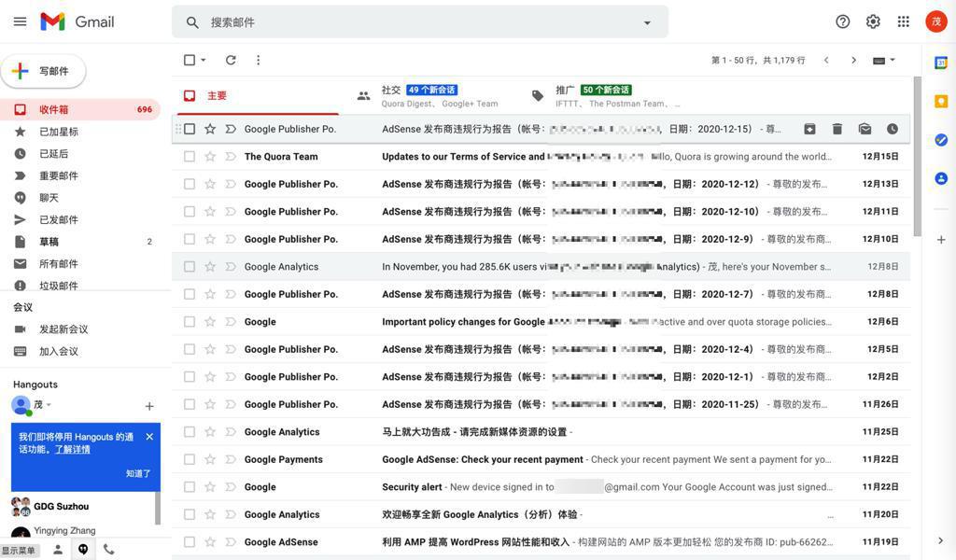Go to the previous page of emails
This screenshot has height=560, width=956.
point(826,60)
